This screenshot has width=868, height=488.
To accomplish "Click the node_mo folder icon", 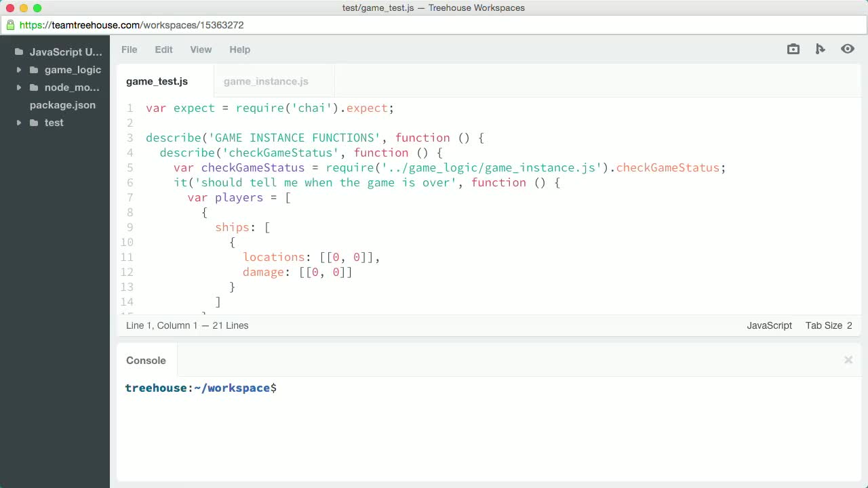I will point(35,87).
